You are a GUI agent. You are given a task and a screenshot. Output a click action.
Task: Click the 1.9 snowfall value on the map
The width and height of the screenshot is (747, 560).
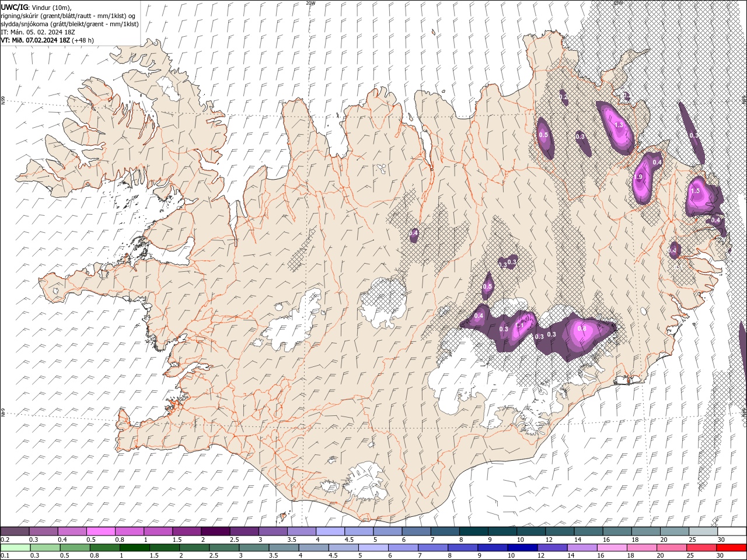tap(638, 177)
